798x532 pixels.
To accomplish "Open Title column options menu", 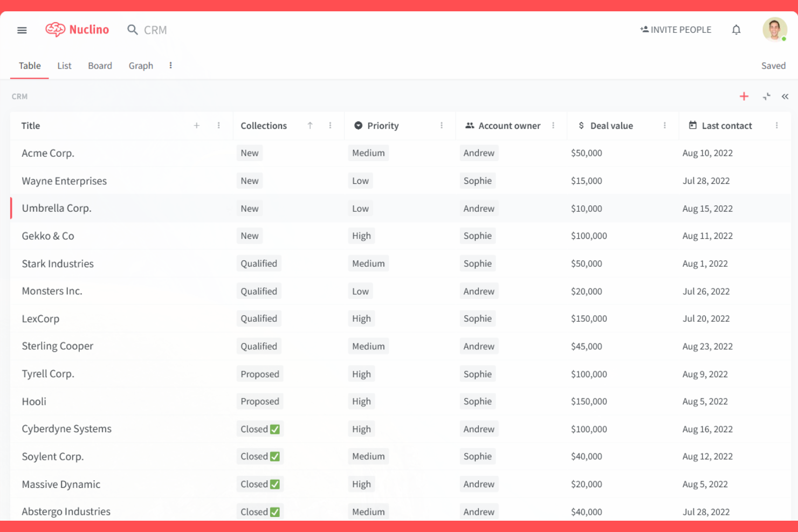I will [218, 126].
